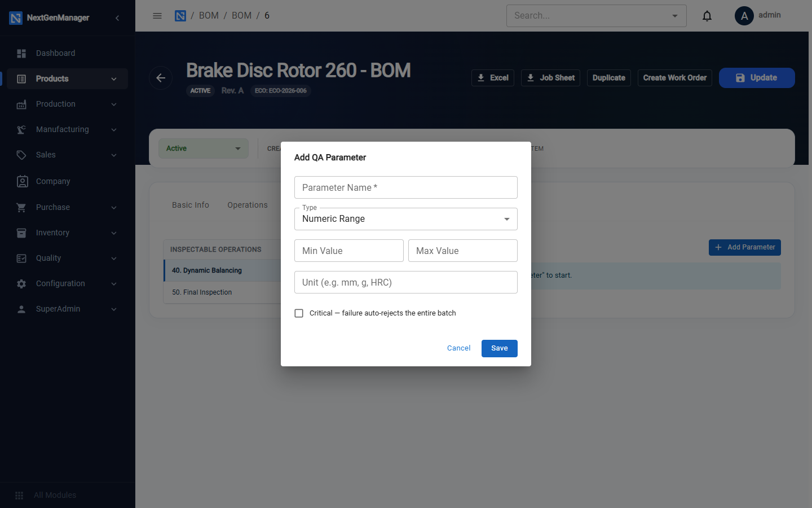Image resolution: width=812 pixels, height=508 pixels.
Task: Open the Dashboard sidebar icon
Action: 21,53
